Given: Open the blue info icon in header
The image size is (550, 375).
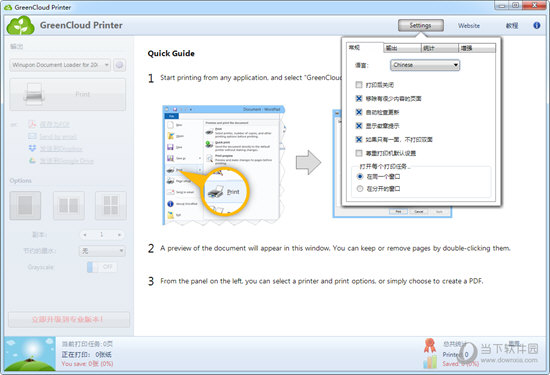Looking at the screenshot, I should coord(537,25).
